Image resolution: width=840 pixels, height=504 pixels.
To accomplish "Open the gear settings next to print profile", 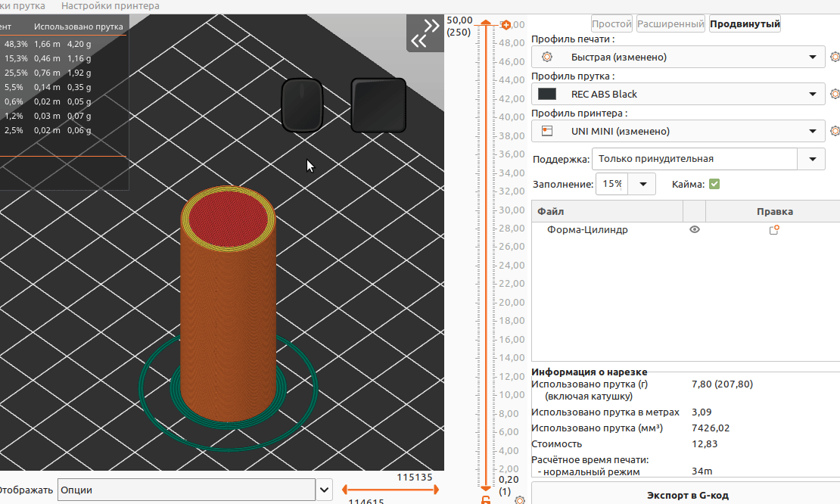I will point(835,57).
